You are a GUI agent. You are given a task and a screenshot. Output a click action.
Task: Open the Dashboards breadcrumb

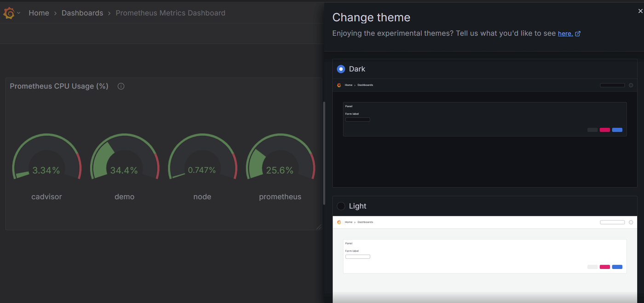tap(82, 13)
